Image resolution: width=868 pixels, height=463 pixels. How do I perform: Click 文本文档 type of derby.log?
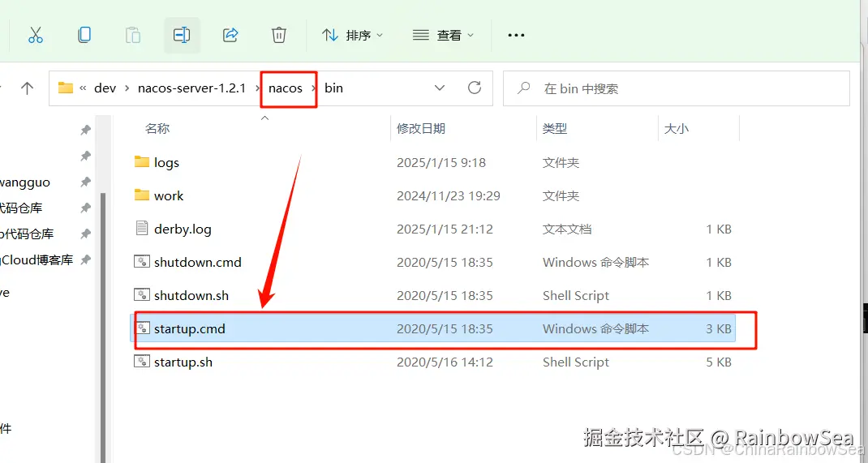pos(567,229)
